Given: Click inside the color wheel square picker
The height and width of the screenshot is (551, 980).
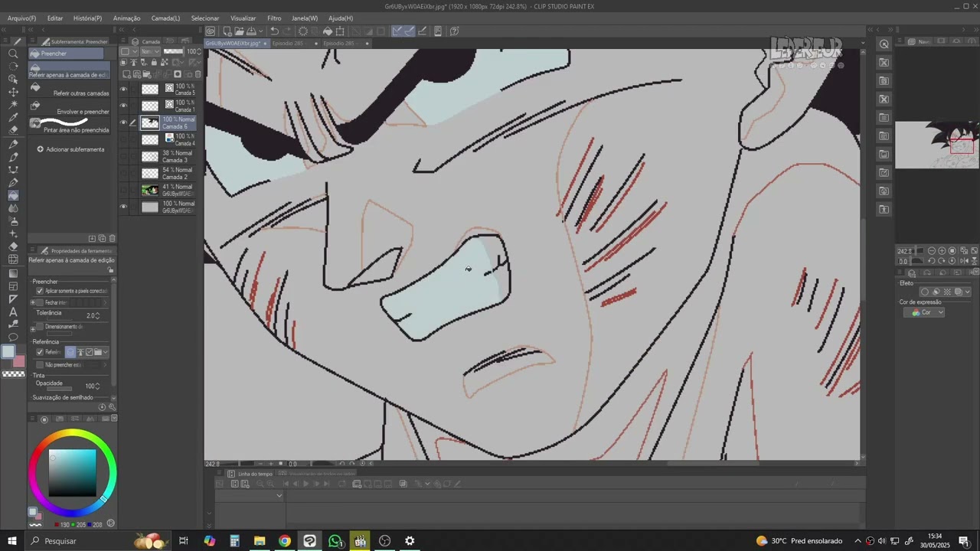Looking at the screenshot, I should point(73,472).
